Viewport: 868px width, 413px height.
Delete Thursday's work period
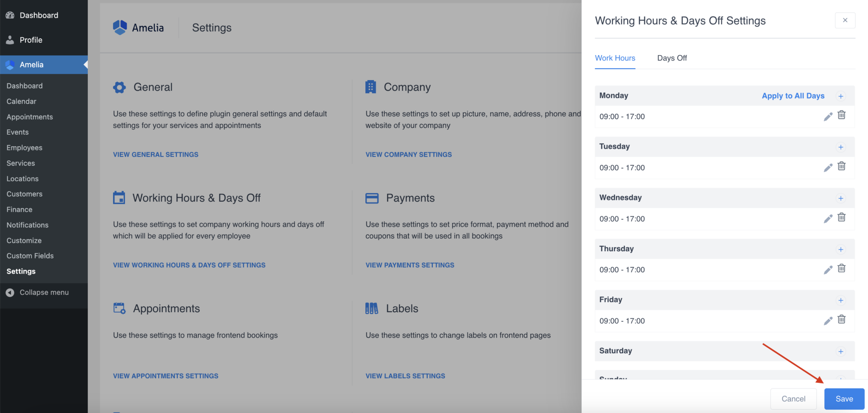[x=841, y=269]
